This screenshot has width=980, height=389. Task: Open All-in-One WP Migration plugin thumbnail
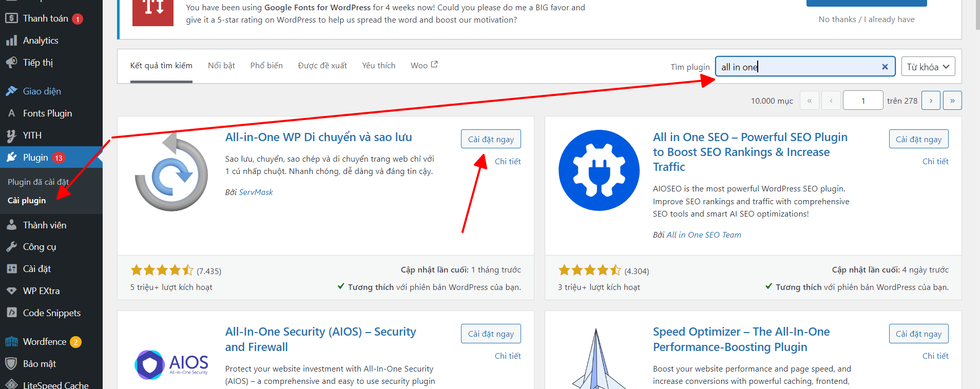click(x=171, y=172)
